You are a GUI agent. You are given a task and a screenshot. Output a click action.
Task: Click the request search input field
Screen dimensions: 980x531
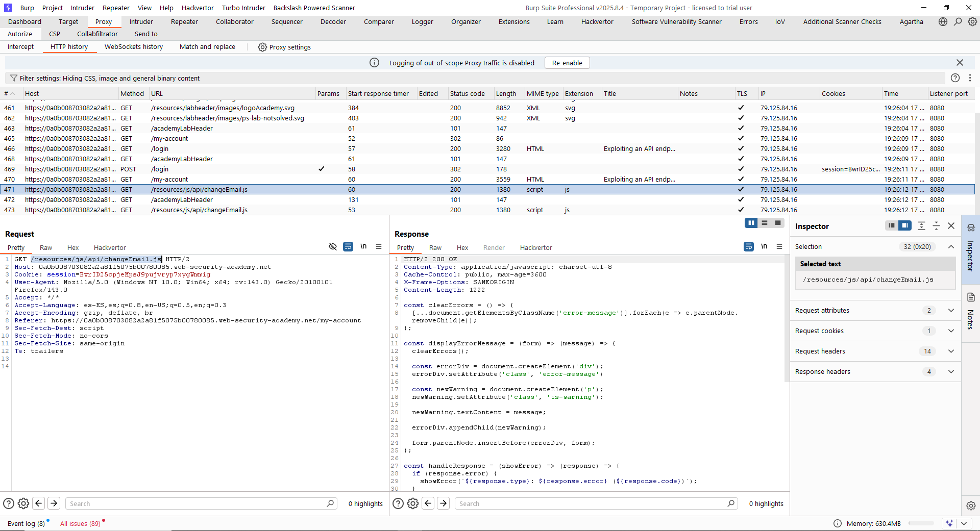coord(197,503)
